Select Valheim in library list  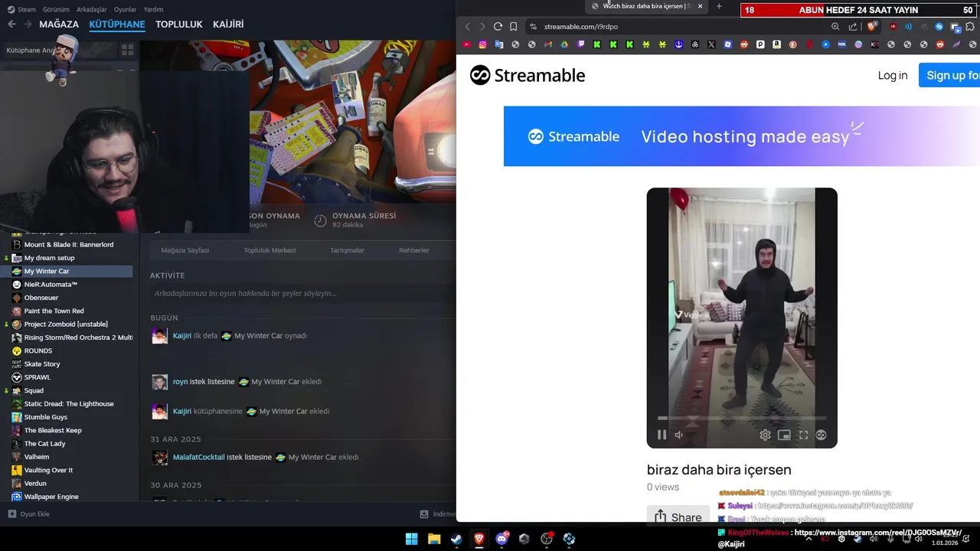tap(67, 457)
